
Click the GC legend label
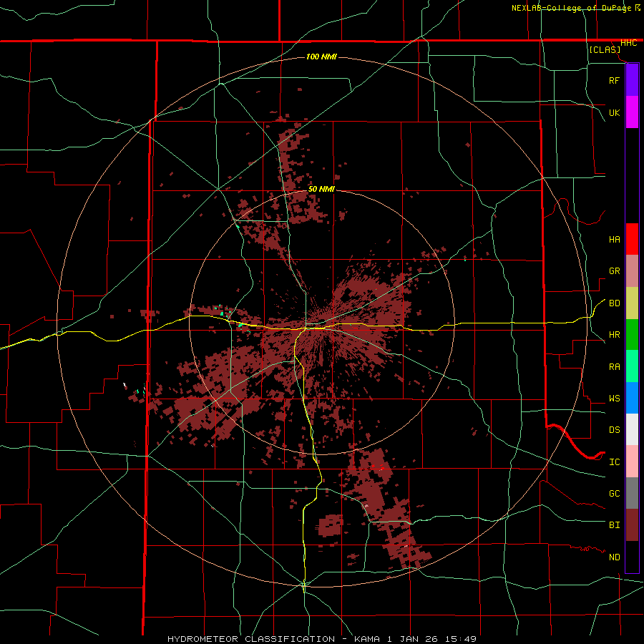click(614, 494)
